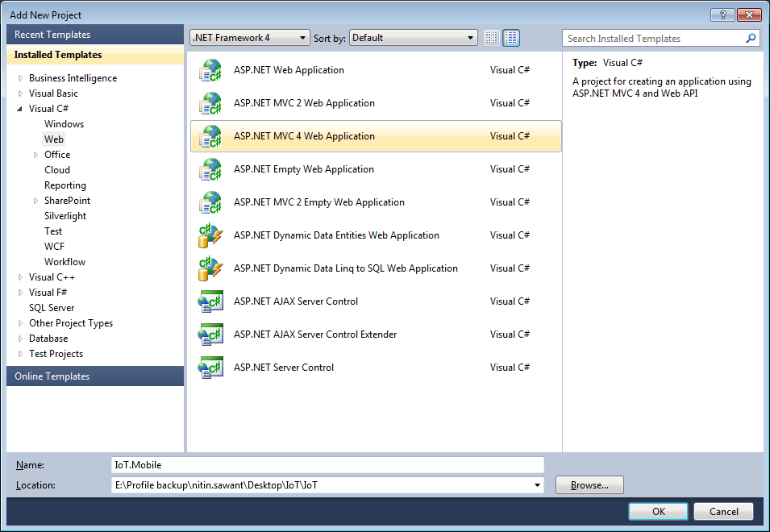Expand the Other Project Types node

click(20, 323)
